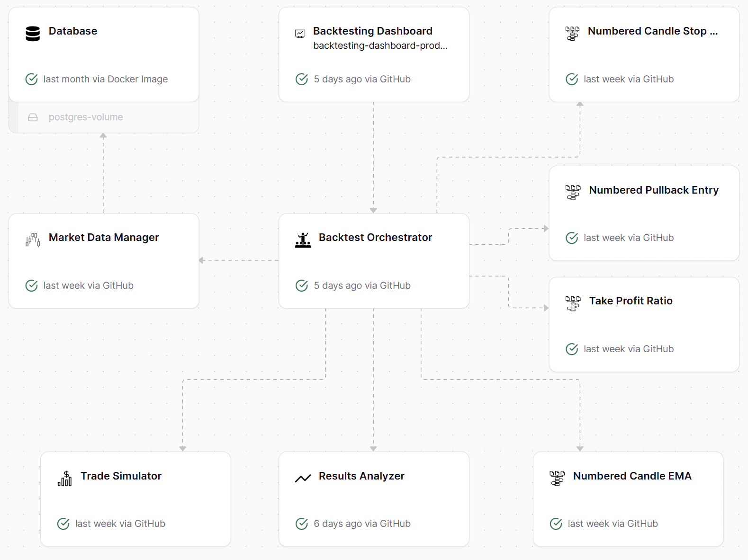Click the Database stack icon
Image resolution: width=748 pixels, height=560 pixels.
pyautogui.click(x=33, y=34)
